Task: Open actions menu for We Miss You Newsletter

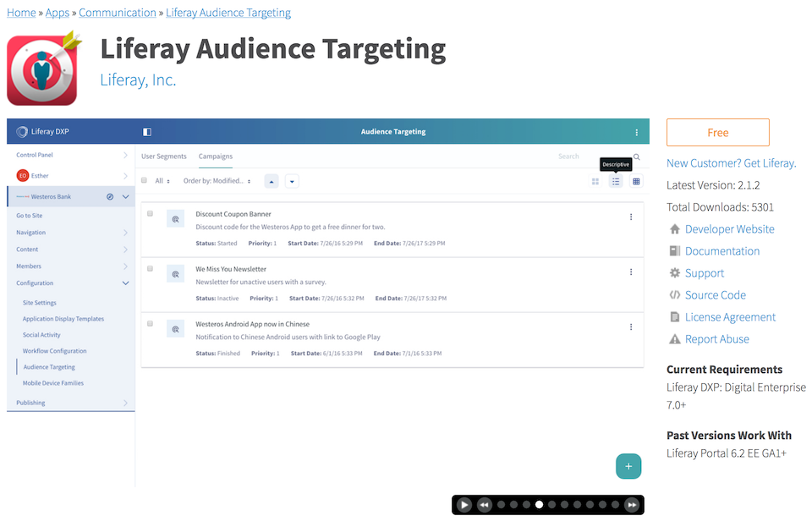Action: click(x=631, y=271)
